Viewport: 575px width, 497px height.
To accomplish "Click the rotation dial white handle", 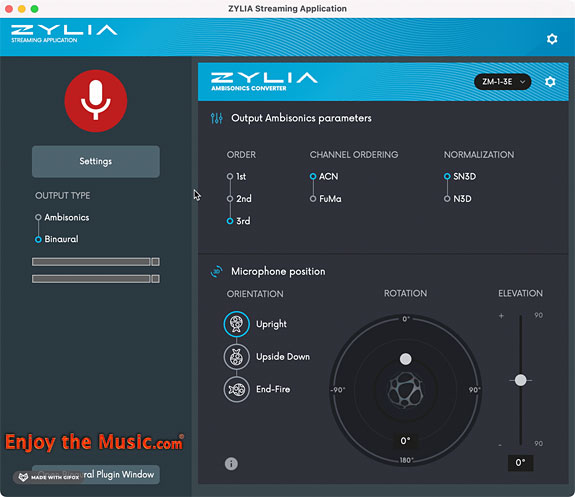I will click(x=405, y=359).
